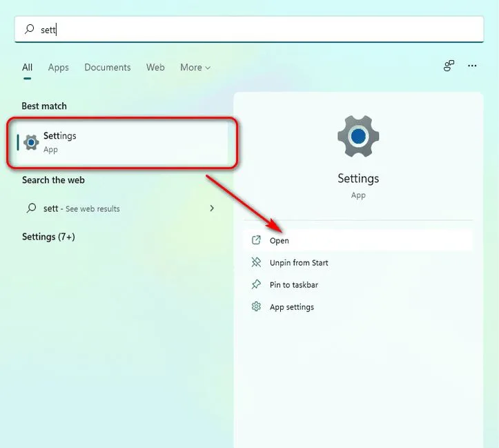Open App settings option
Image resolution: width=499 pixels, height=448 pixels.
coord(358,307)
